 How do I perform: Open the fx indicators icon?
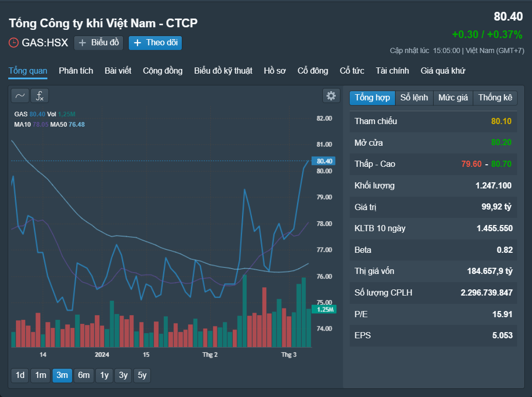point(40,96)
